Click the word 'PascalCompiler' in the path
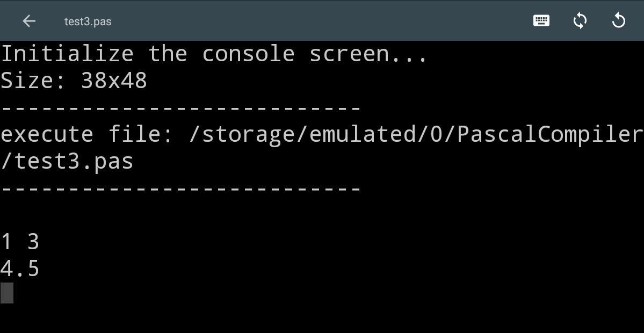Image resolution: width=644 pixels, height=333 pixels. (x=549, y=134)
